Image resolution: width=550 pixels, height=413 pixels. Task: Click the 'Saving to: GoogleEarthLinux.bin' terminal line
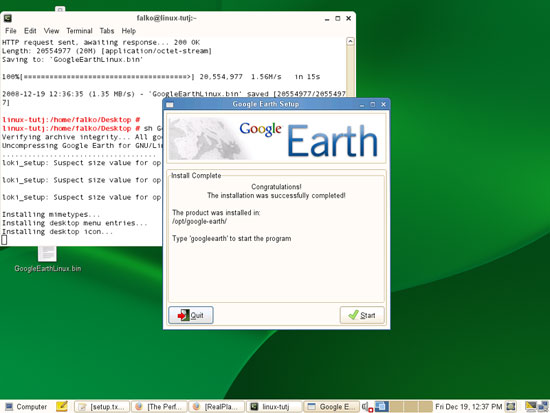tap(73, 59)
